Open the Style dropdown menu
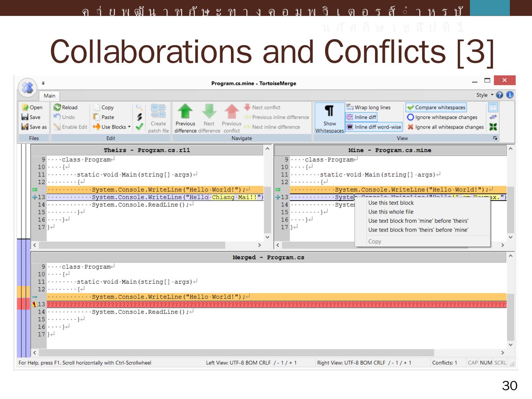 click(x=484, y=95)
